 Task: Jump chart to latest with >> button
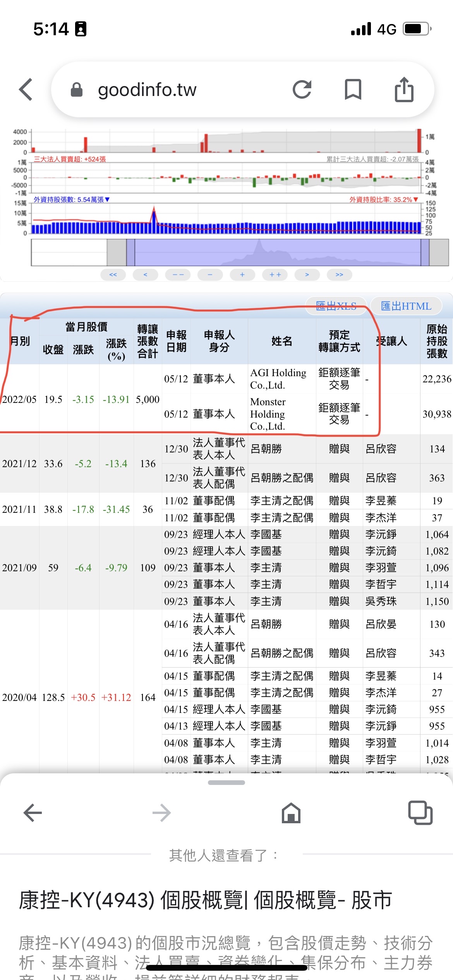click(339, 274)
